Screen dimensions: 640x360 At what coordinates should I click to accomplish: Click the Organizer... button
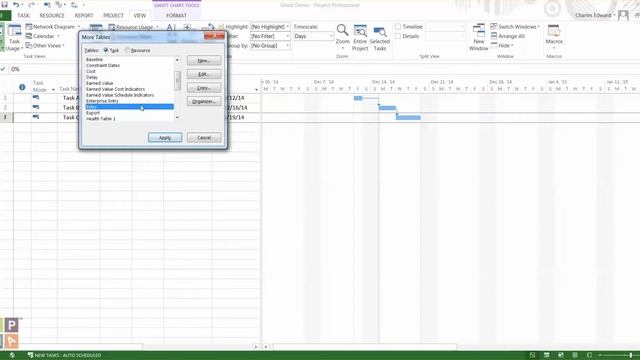click(204, 101)
